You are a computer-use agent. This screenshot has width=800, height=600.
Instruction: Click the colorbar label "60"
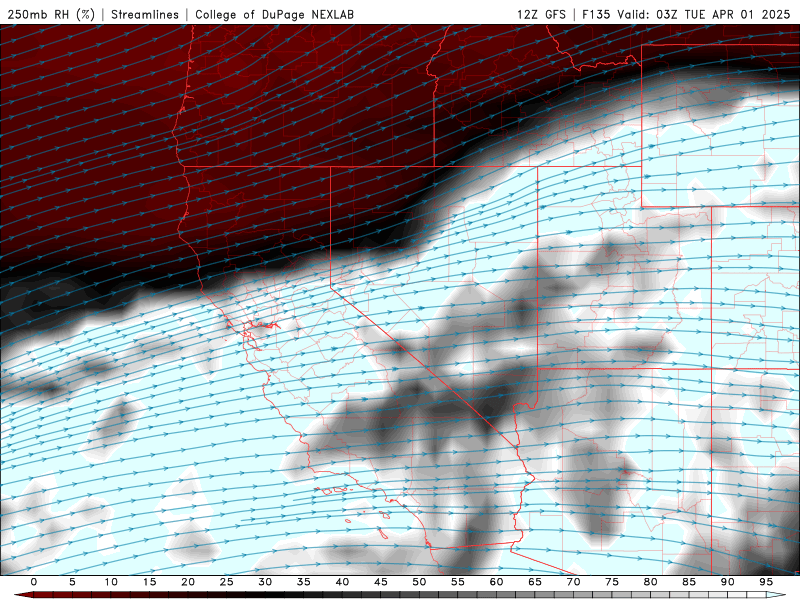coord(496,582)
